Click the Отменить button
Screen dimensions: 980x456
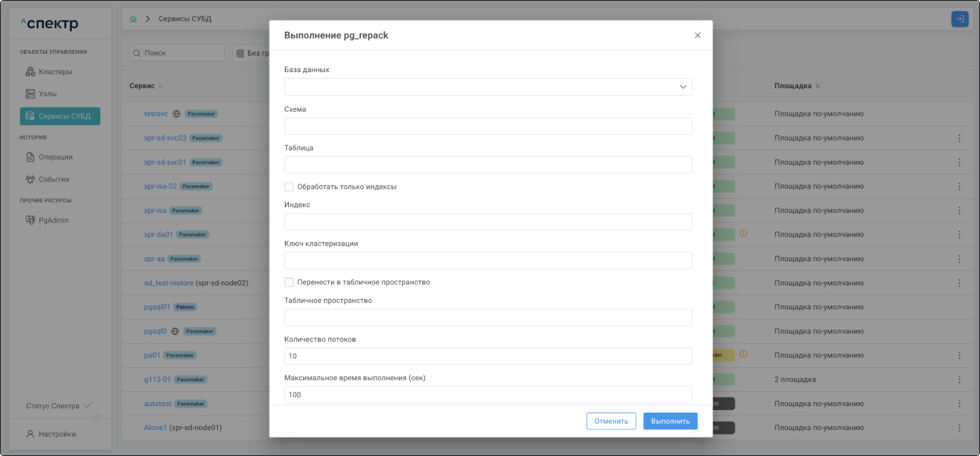point(611,421)
